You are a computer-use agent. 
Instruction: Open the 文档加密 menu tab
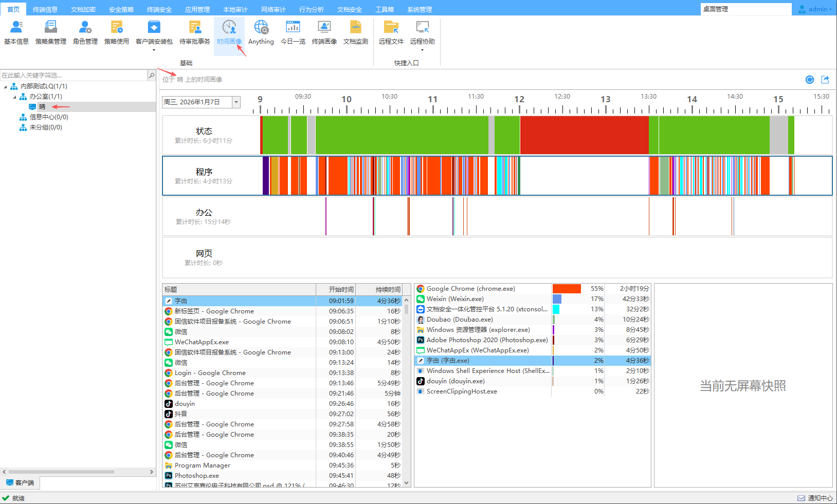coord(83,9)
